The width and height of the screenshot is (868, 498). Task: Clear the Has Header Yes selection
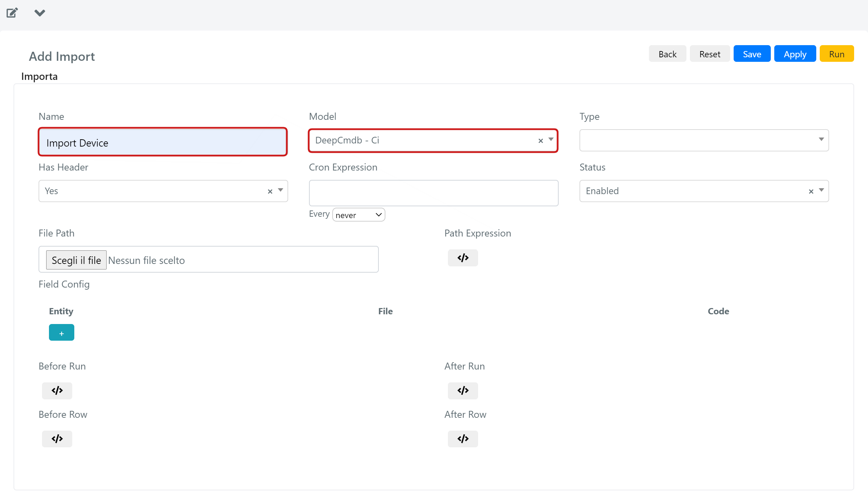pos(270,191)
